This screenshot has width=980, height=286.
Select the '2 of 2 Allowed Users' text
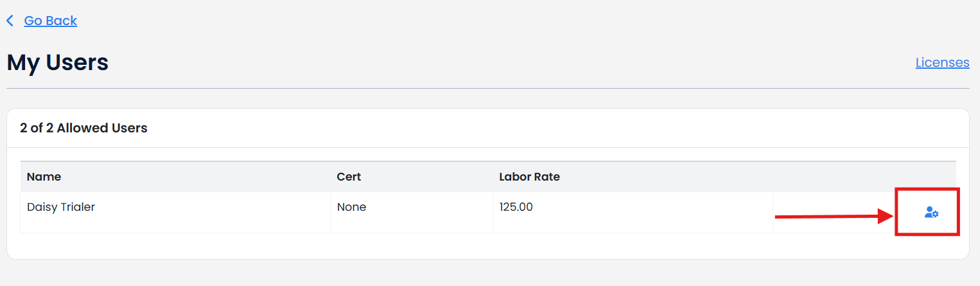click(84, 128)
